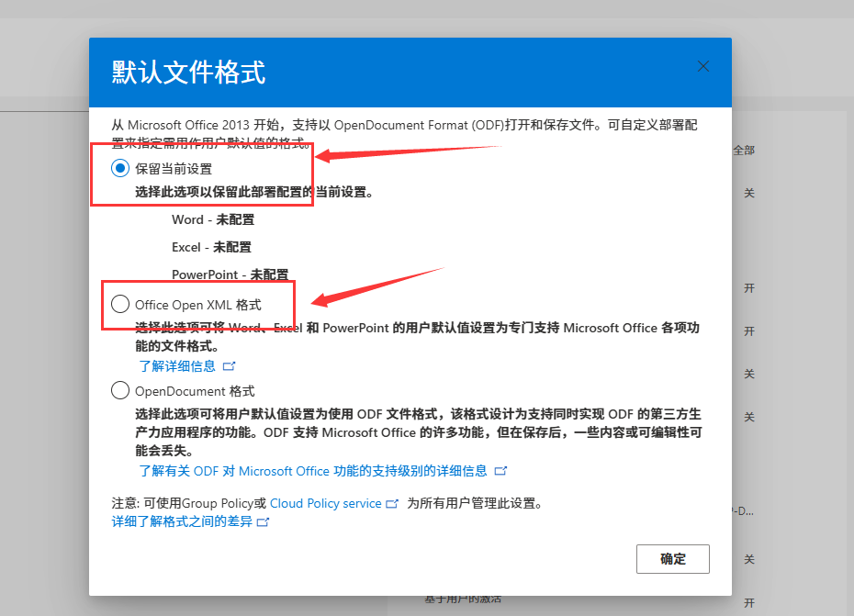Click the external-link icon after 支持级别的详细信息
854x616 pixels.
coord(500,471)
